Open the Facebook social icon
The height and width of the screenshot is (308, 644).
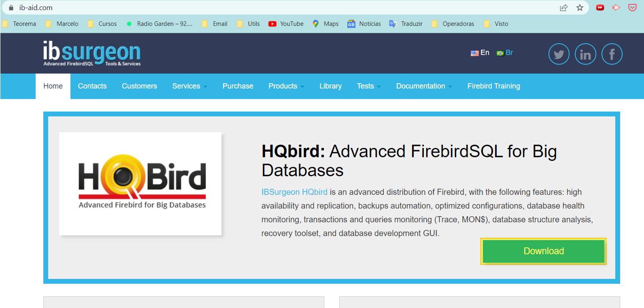(612, 54)
